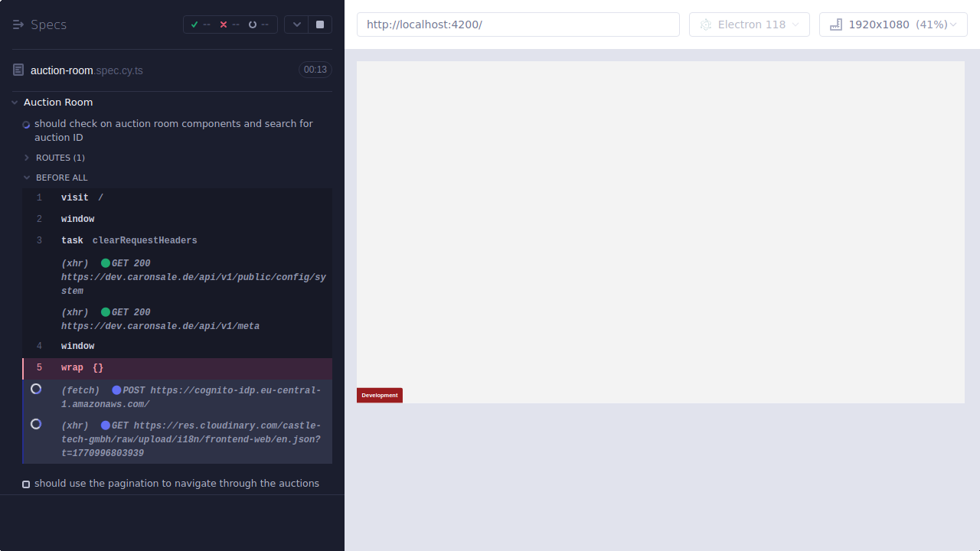Select the Auction Room suite title

[57, 102]
